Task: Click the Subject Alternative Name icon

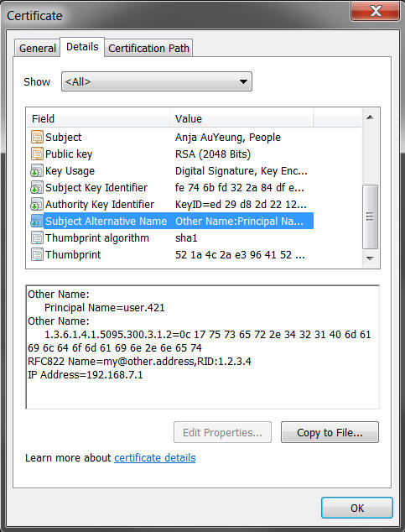Action: tap(37, 221)
